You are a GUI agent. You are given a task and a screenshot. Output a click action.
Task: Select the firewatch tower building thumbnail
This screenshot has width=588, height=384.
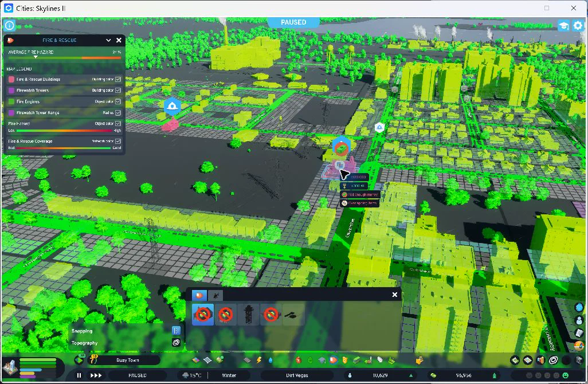(x=248, y=314)
